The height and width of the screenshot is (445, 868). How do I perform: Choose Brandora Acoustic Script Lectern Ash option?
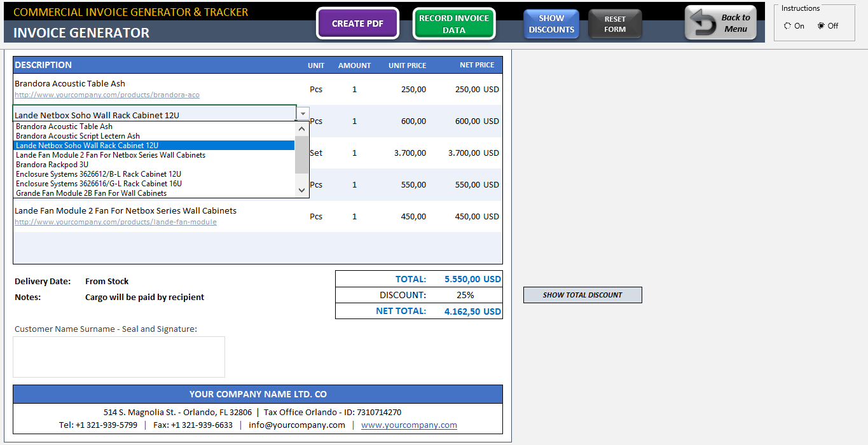pyautogui.click(x=155, y=136)
